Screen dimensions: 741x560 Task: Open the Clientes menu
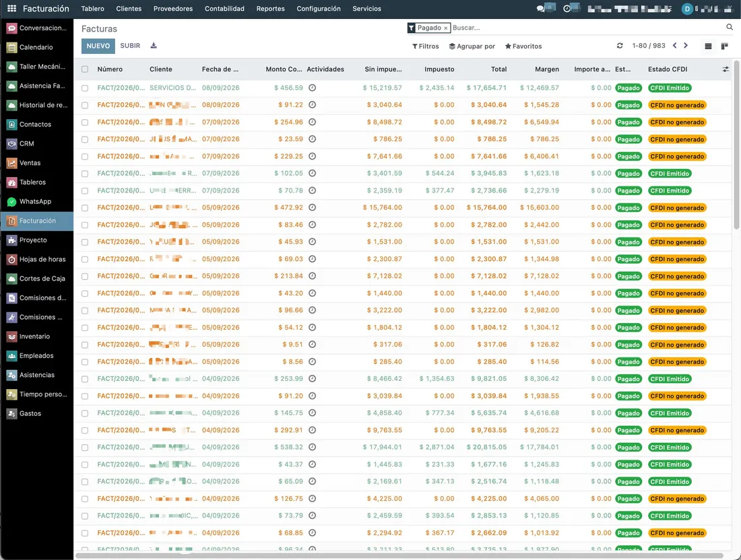(x=129, y=9)
